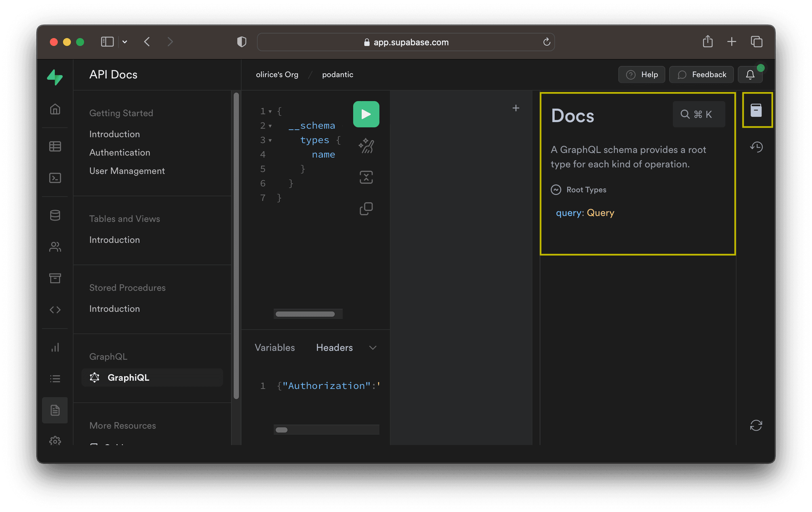812x512 pixels.
Task: Open the Table Editor sidebar icon
Action: click(x=55, y=146)
